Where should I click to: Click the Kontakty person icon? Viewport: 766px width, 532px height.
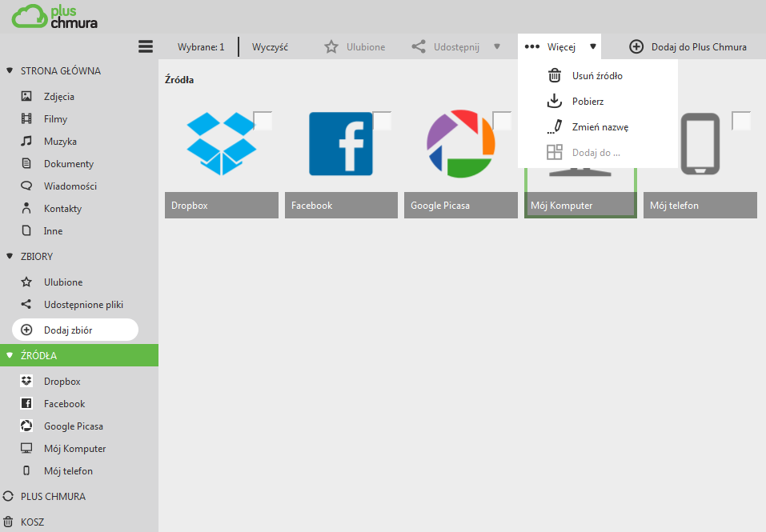coord(26,208)
